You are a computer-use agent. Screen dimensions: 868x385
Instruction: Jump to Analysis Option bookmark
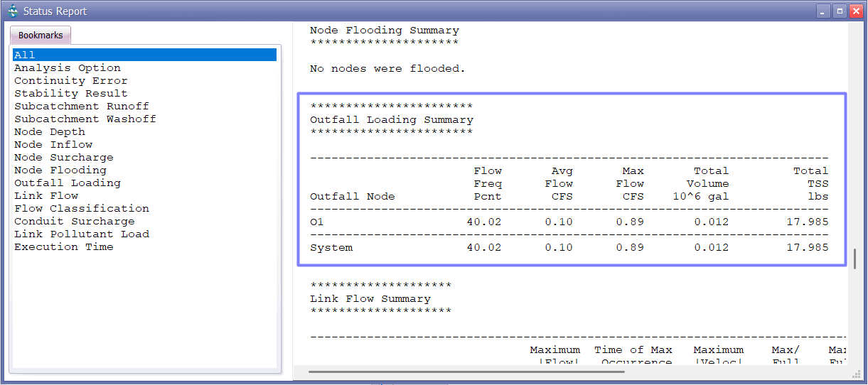[x=68, y=67]
